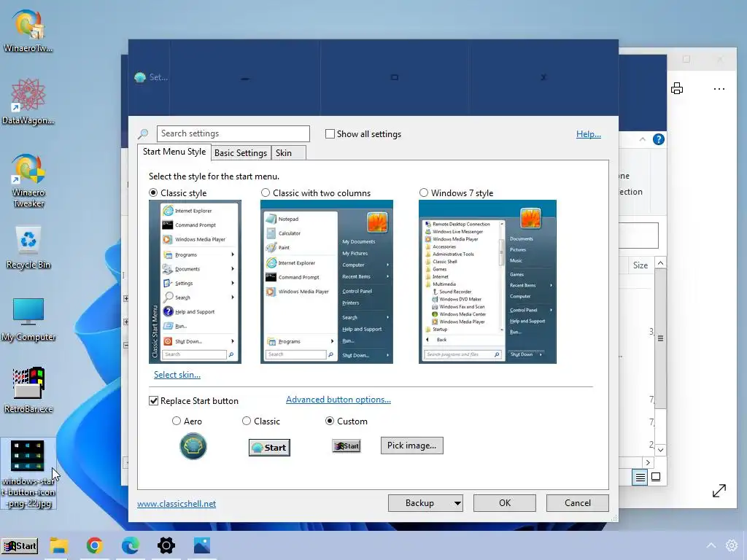
Task: Open Advanced button options link
Action: tap(338, 400)
